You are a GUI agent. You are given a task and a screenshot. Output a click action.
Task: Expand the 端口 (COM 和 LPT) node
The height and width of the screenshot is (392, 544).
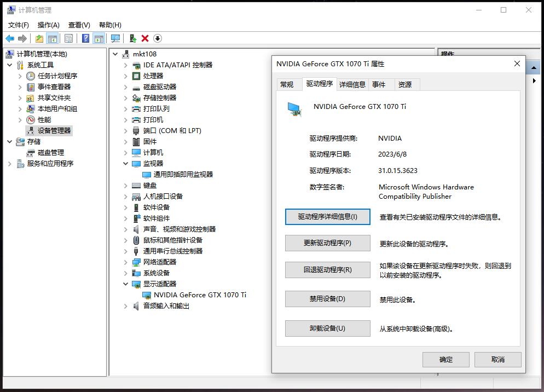[x=125, y=131]
